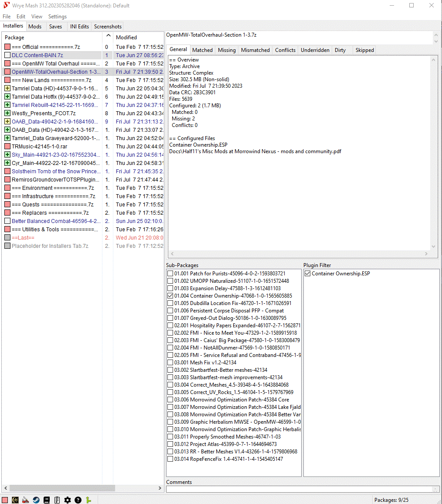Sort by the Modified column header
Image resolution: width=442 pixels, height=504 pixels.
pyautogui.click(x=139, y=38)
